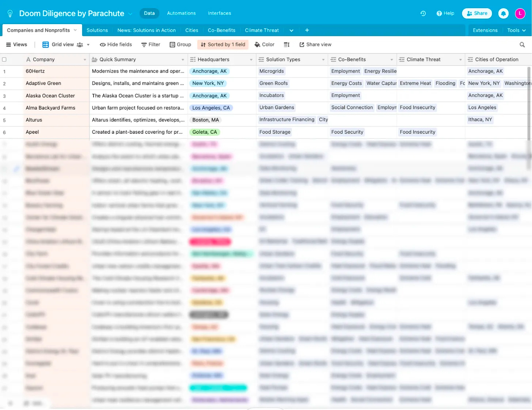Open the Solutions table tab
This screenshot has height=410, width=532.
pos(97,30)
